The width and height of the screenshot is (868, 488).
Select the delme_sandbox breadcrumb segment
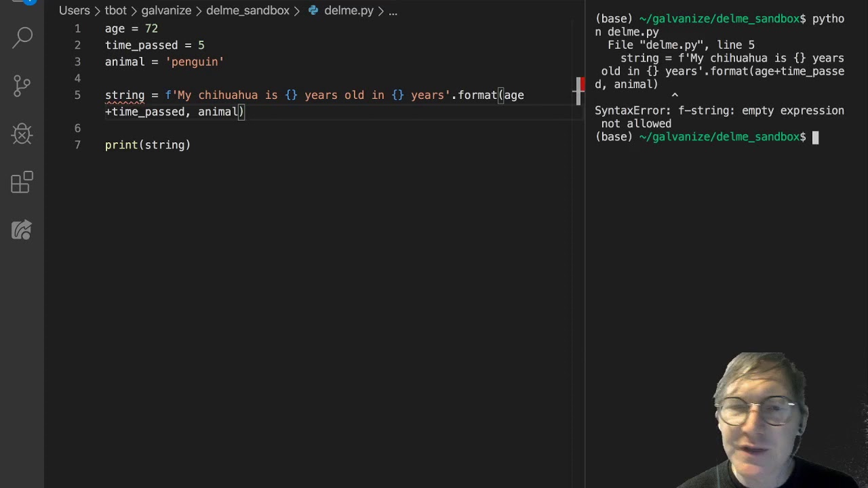(x=248, y=11)
